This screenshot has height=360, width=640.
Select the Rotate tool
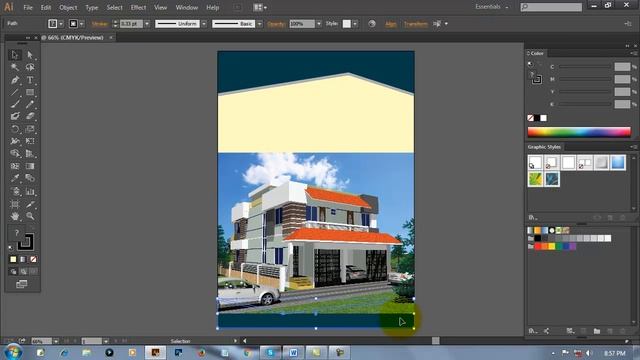click(15, 129)
